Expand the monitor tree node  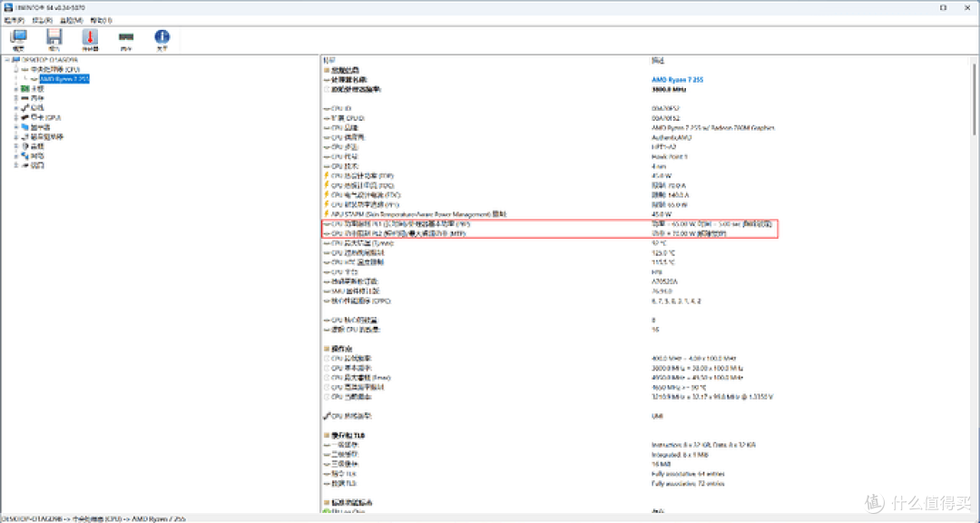[16, 127]
